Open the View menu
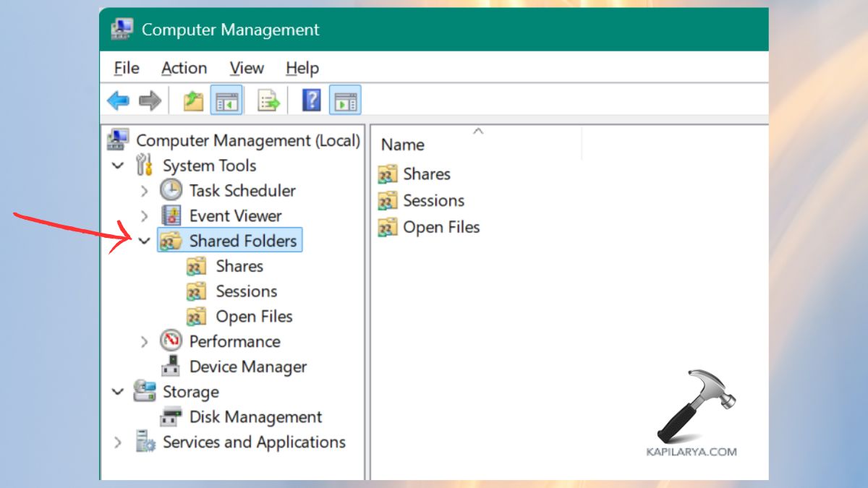 (246, 68)
